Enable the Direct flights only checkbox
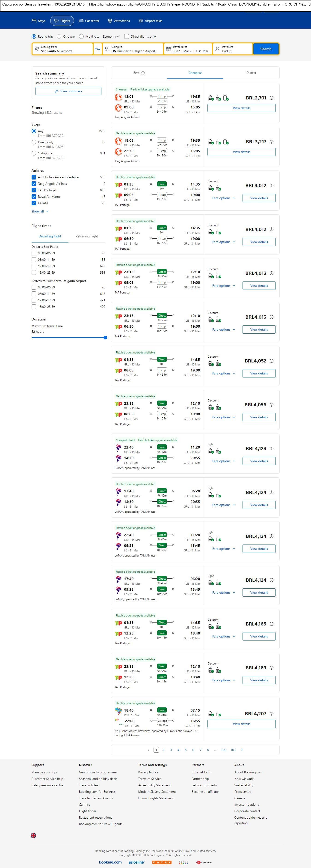The width and height of the screenshot is (311, 868). 127,36
